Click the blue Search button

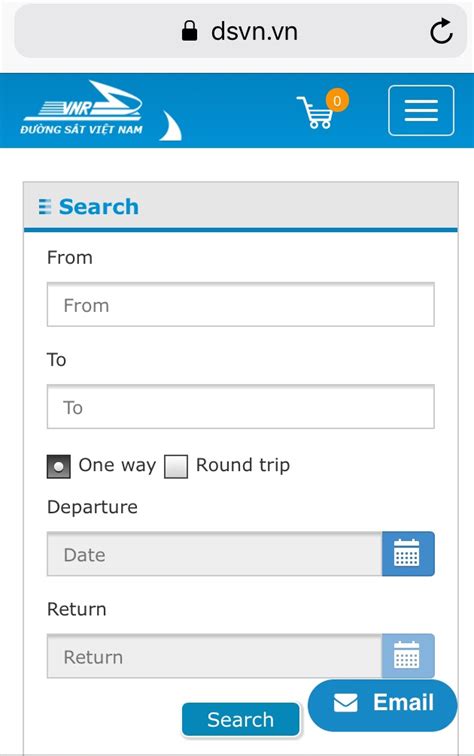pos(241,719)
